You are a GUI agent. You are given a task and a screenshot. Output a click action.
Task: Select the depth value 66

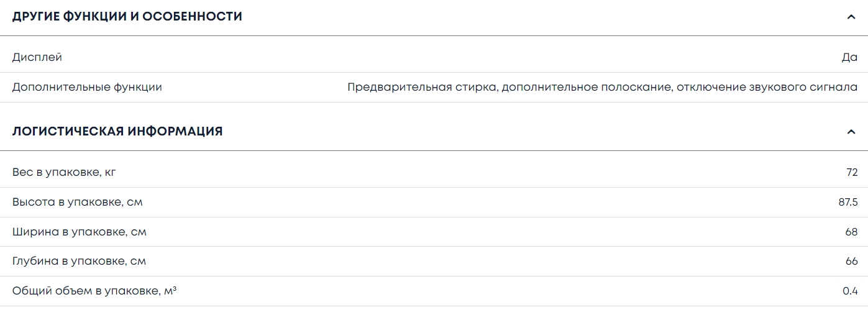pyautogui.click(x=851, y=262)
